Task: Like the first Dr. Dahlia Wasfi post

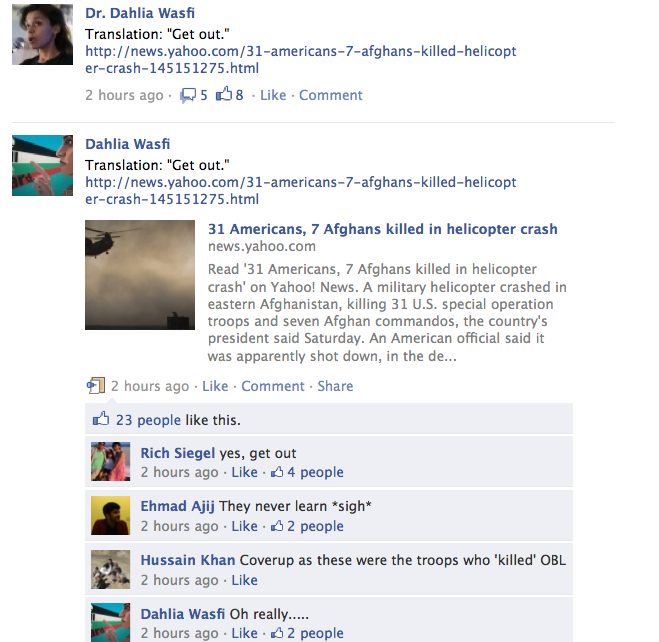Action: [x=273, y=95]
